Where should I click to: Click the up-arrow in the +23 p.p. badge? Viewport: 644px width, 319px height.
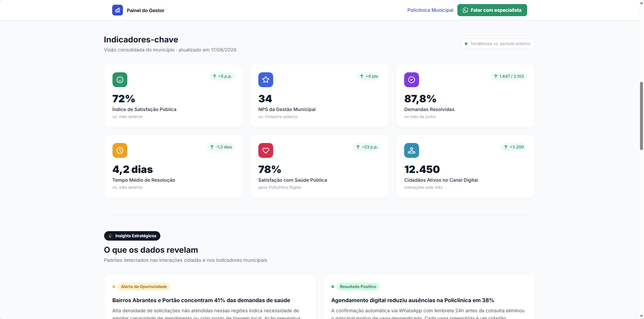pyautogui.click(x=358, y=147)
